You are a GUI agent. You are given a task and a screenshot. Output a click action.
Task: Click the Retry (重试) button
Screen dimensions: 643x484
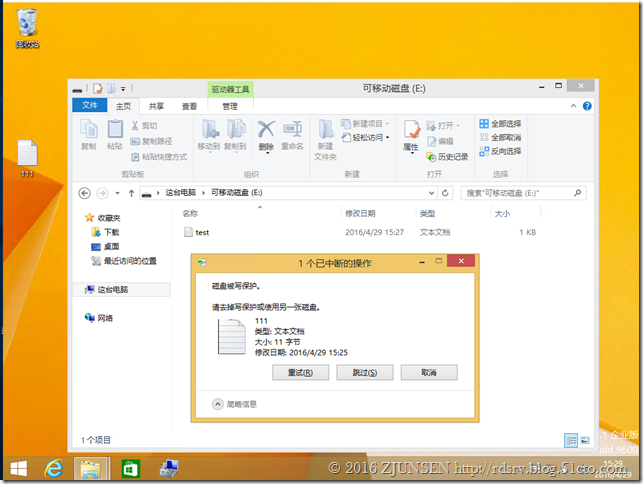coord(301,372)
